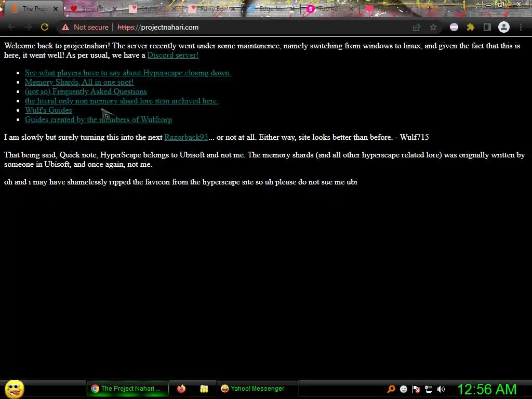Open (not so) Frequently Asked Questions
The width and height of the screenshot is (532, 399).
(86, 91)
